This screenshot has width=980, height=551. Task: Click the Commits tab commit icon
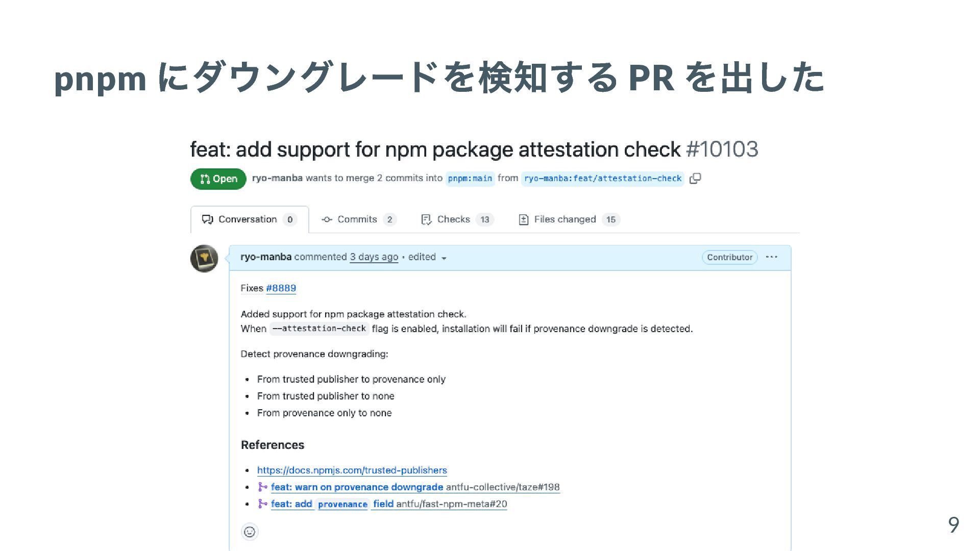327,219
